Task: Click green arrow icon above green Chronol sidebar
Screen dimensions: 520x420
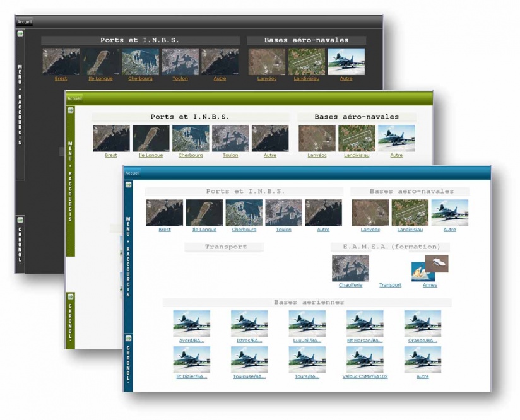Action: (70, 296)
